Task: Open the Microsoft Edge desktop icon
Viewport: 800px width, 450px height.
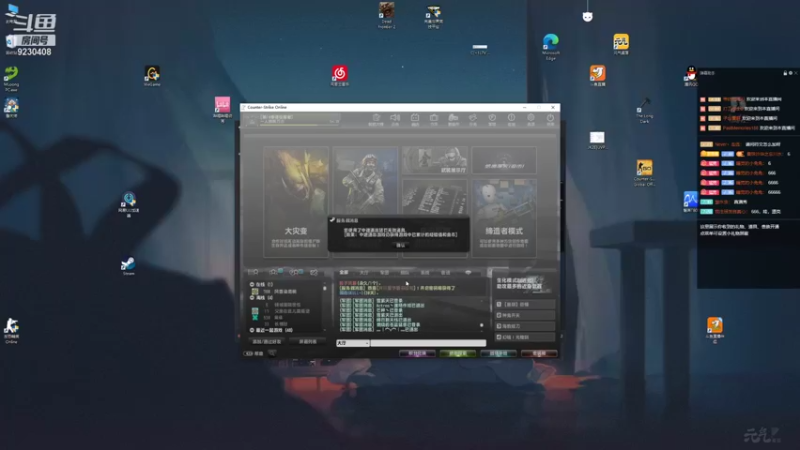Action: tap(551, 42)
